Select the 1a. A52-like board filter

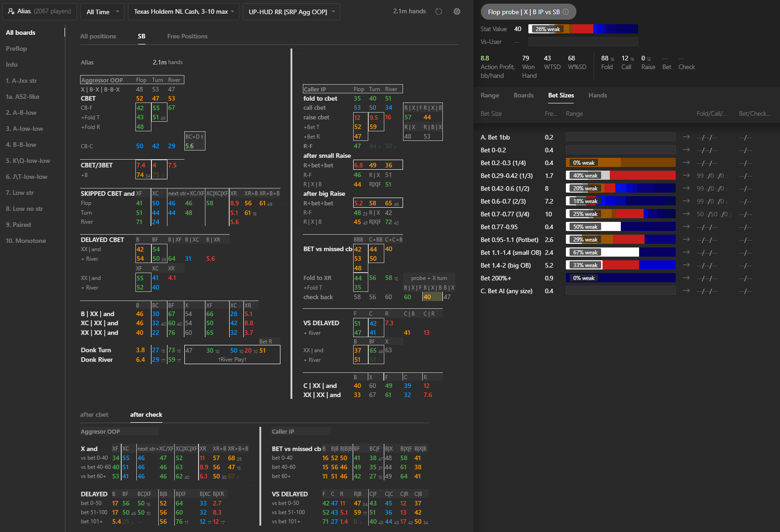[22, 97]
